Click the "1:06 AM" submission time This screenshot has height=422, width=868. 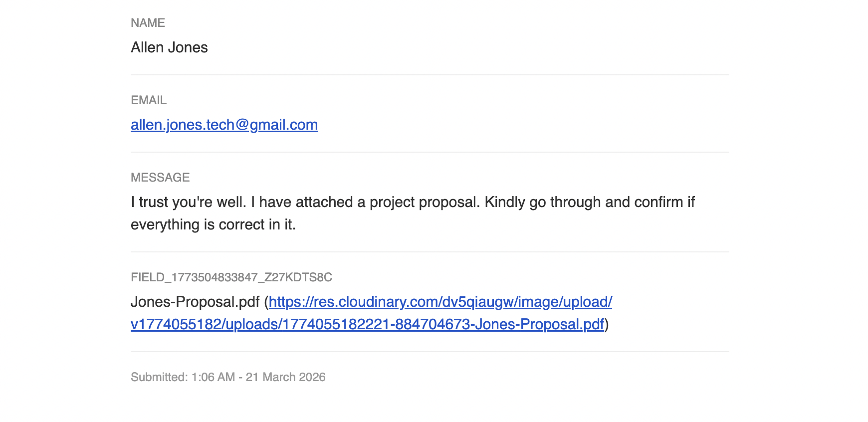(x=213, y=377)
